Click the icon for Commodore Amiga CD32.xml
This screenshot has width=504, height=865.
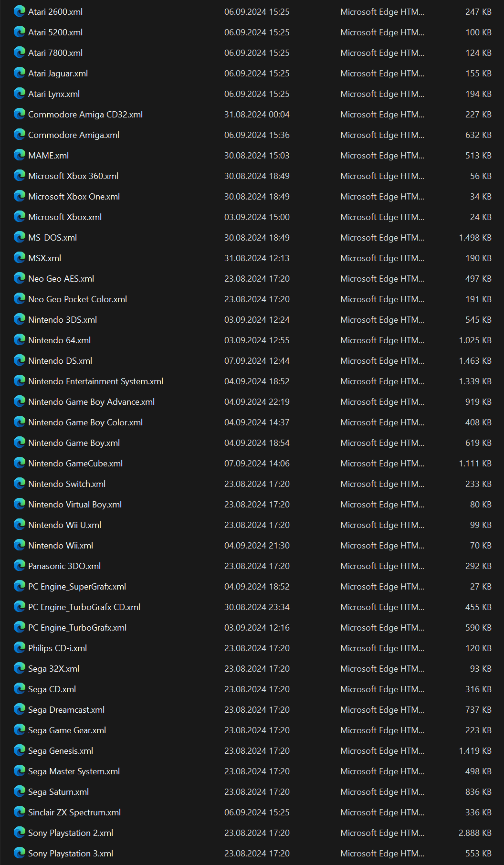(x=20, y=114)
